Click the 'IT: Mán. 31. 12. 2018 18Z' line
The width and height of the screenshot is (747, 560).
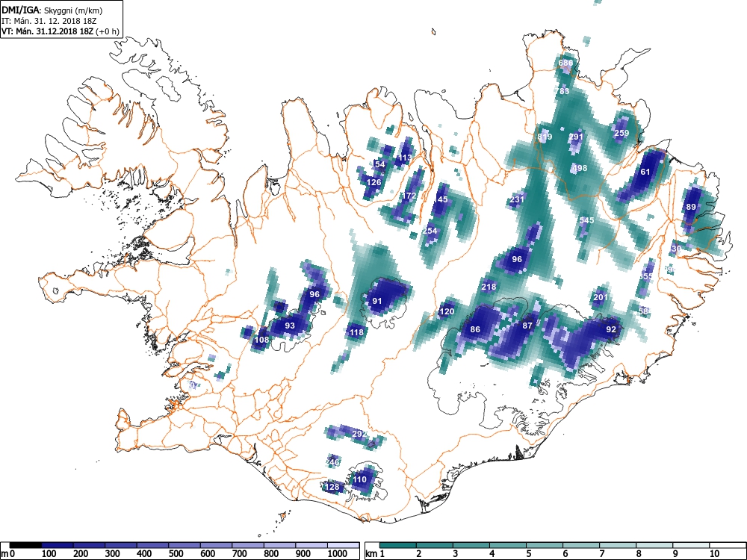click(x=48, y=21)
